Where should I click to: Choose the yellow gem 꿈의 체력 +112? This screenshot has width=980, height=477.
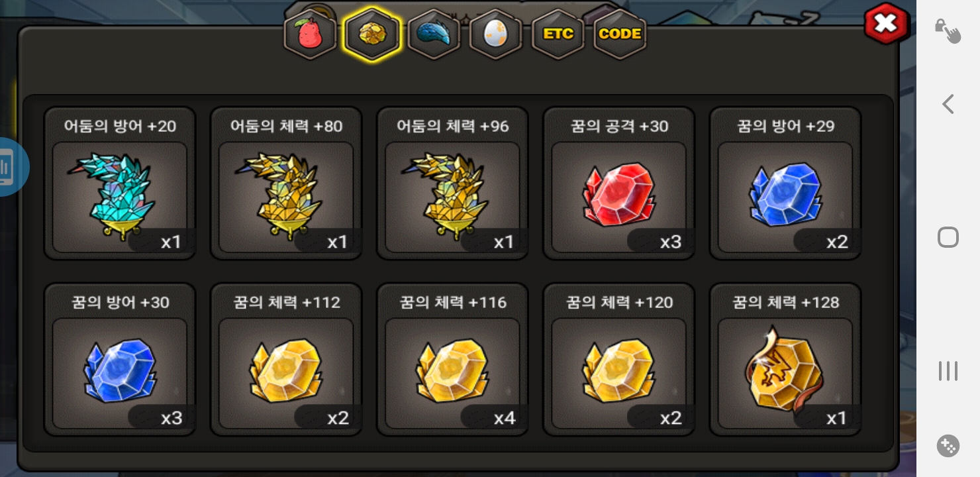[286, 359]
